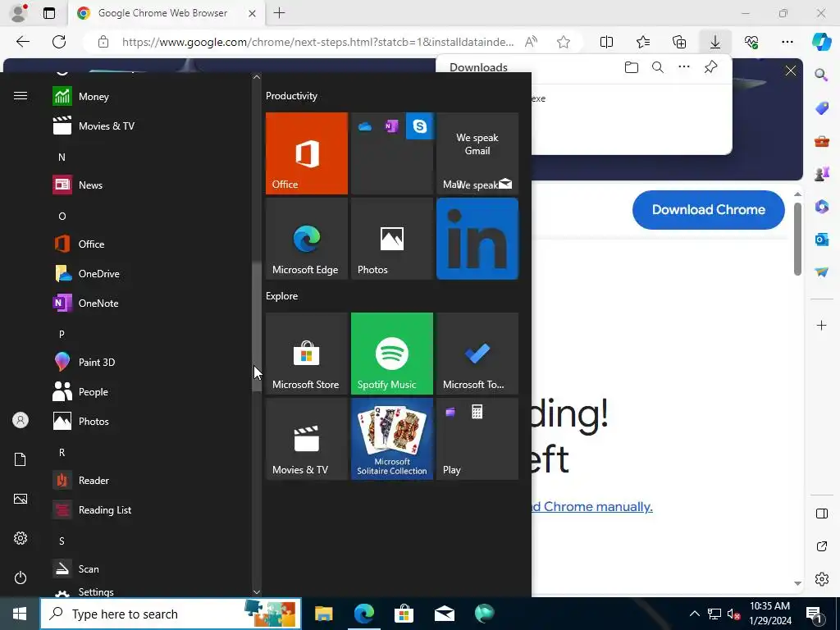Open the Play folder tile
The image size is (840, 630).
coord(477,439)
